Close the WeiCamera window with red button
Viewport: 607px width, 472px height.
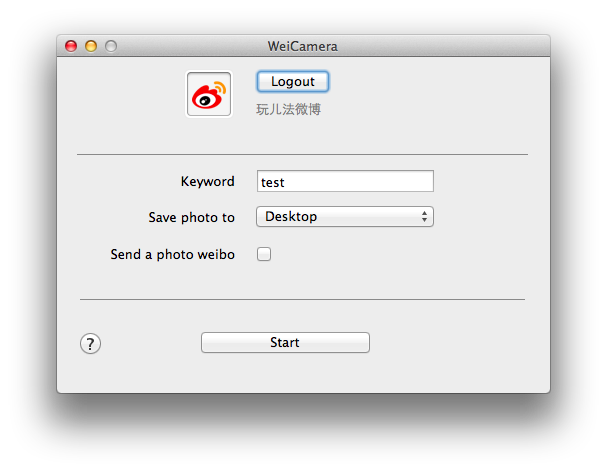[71, 46]
